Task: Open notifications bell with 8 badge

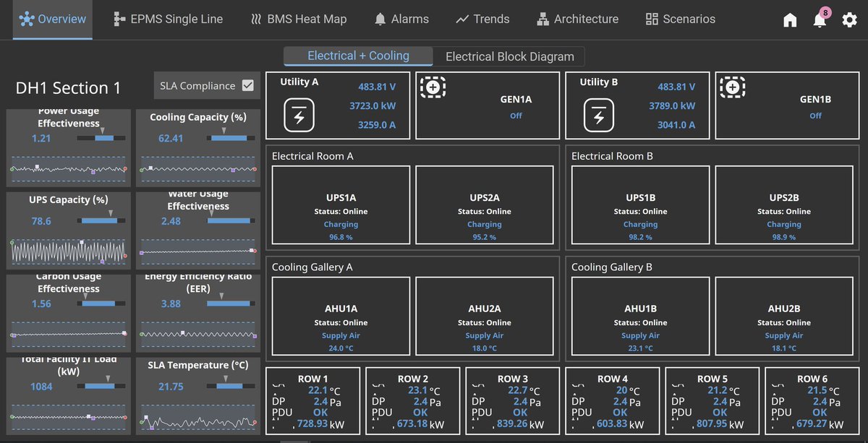Action: [820, 20]
